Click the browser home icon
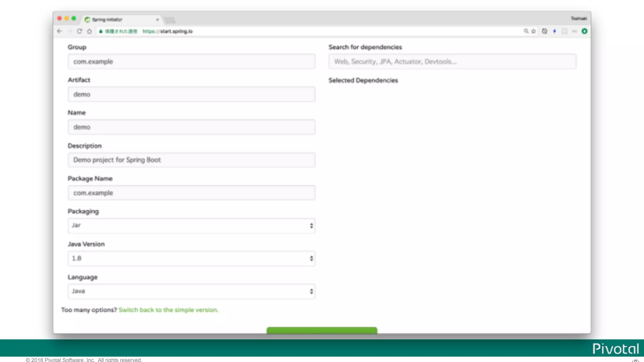 coord(90,31)
